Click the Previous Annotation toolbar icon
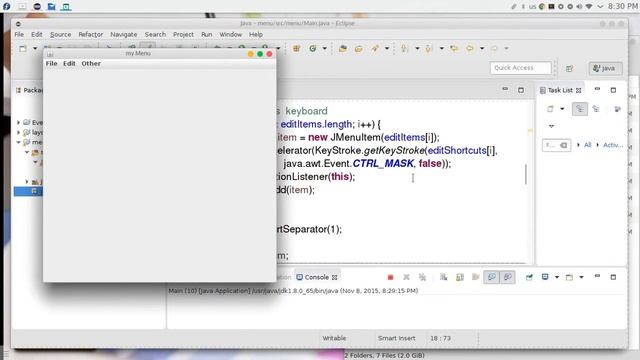The image size is (640, 360). 429,49
